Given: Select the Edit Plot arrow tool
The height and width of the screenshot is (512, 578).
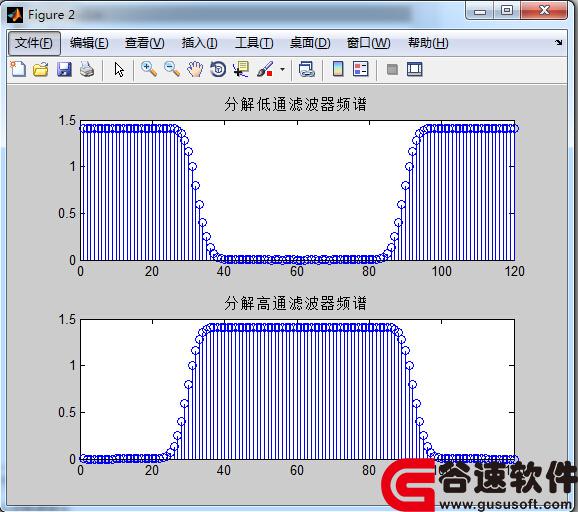Looking at the screenshot, I should [x=119, y=69].
